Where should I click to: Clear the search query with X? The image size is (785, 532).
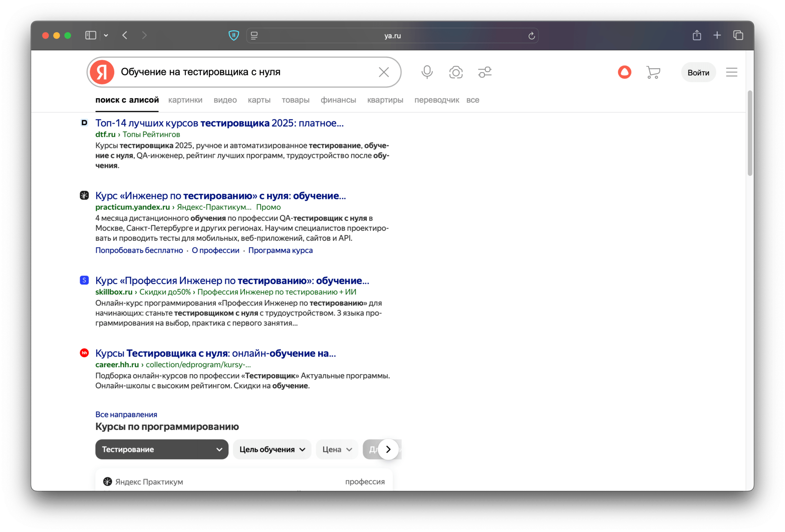(384, 72)
